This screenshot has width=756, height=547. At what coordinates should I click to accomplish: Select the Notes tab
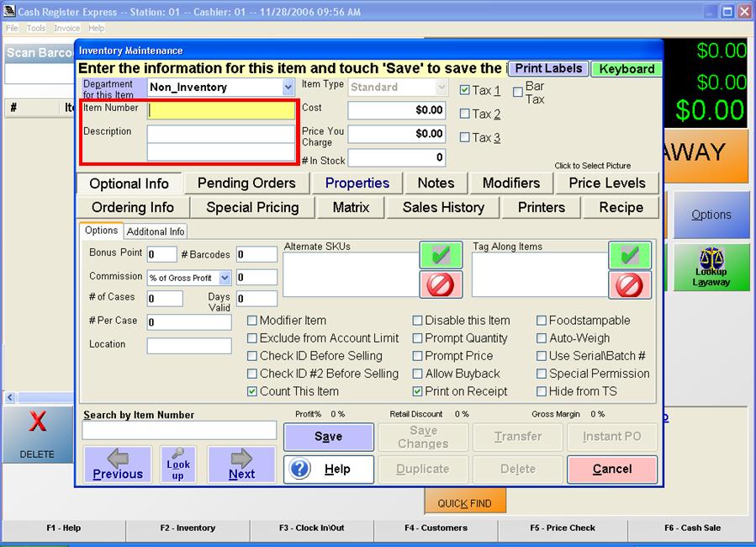(x=436, y=183)
